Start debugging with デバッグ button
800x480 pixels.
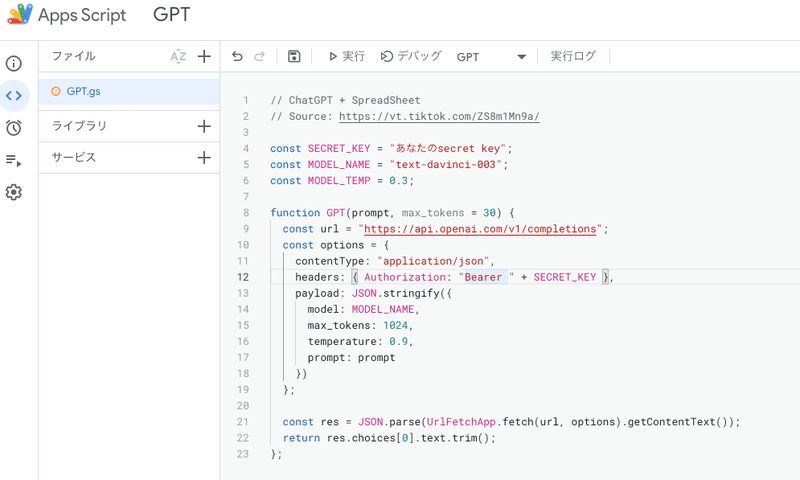tap(411, 56)
